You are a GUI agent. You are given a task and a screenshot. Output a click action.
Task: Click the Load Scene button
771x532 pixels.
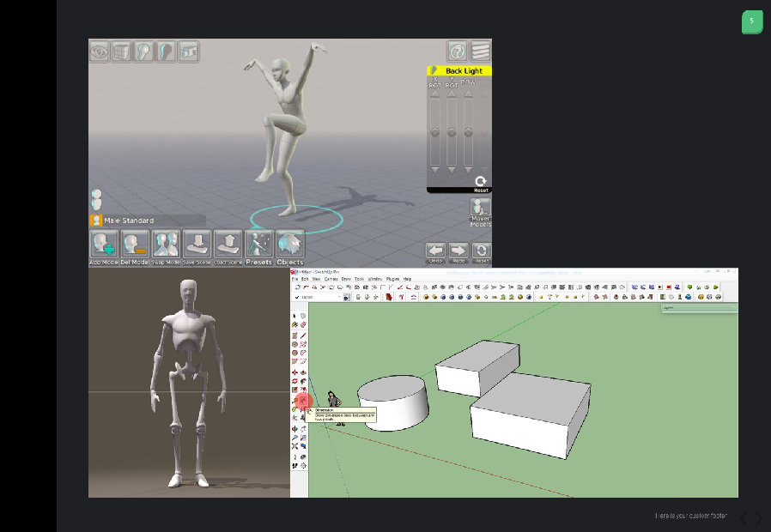(228, 248)
